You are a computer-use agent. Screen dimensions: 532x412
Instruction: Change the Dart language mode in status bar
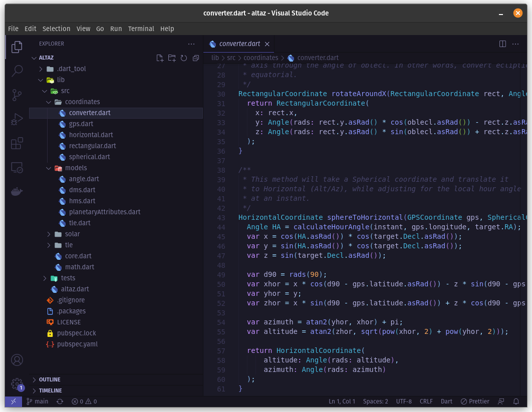pyautogui.click(x=446, y=401)
